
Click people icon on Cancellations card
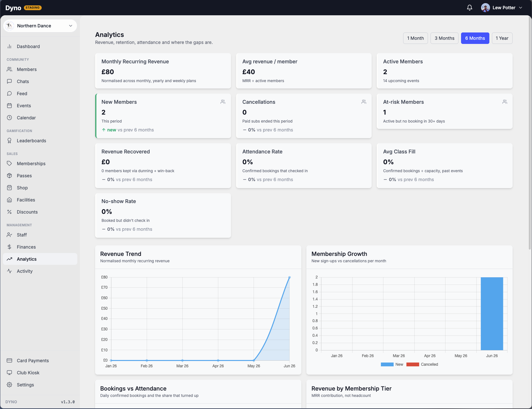point(364,102)
